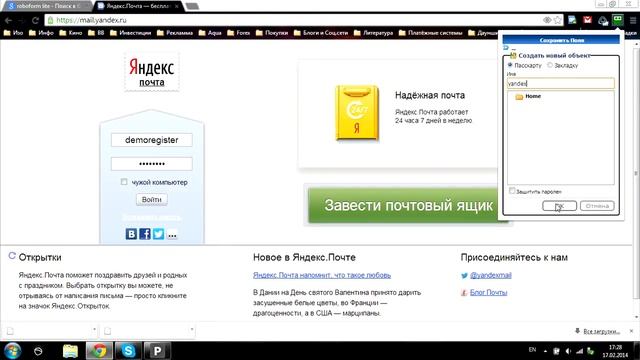This screenshot has height=360, width=640.
Task: Click the eye icon in address bar
Action: (x=547, y=20)
